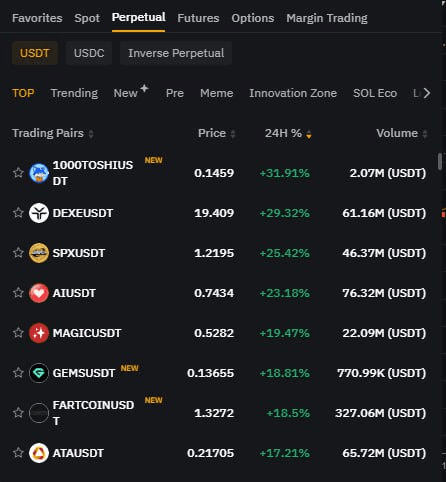
Task: Sort by Volume column arrows
Action: (425, 134)
